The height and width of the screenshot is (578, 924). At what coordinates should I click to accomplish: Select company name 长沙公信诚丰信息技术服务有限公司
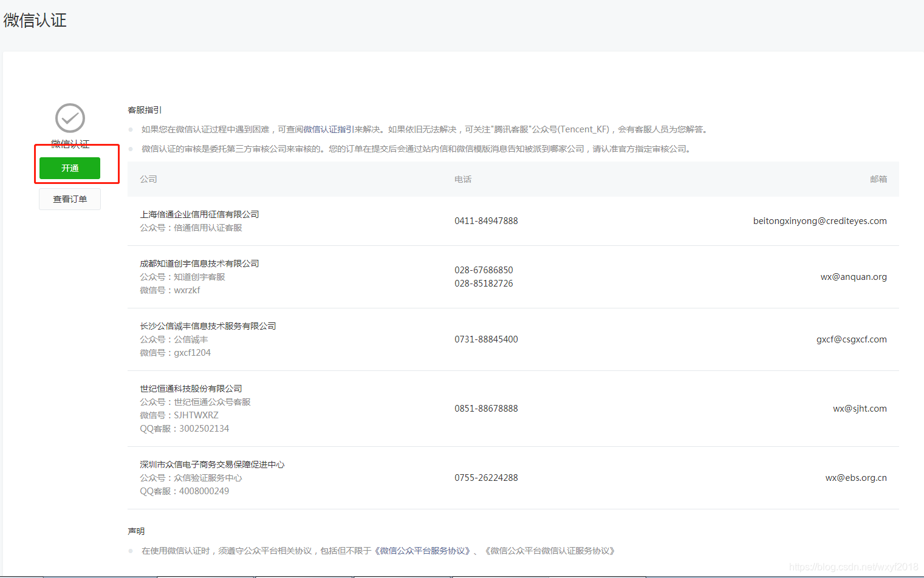pyautogui.click(x=208, y=326)
